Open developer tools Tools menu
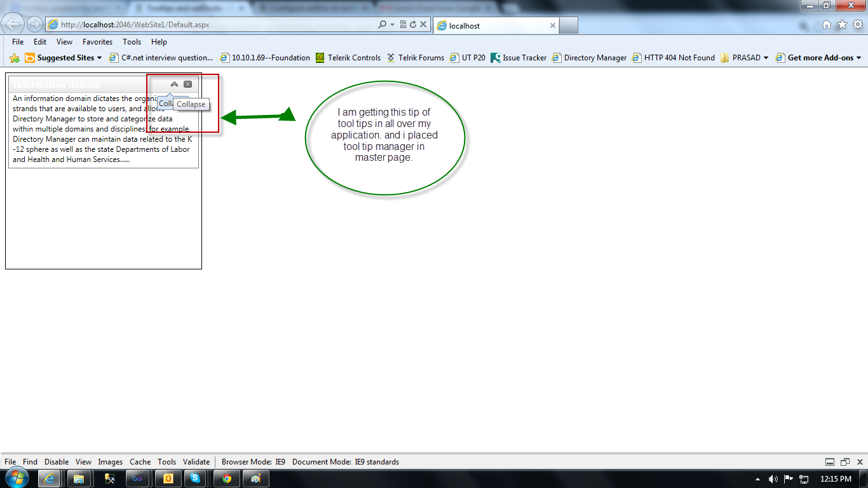This screenshot has height=488, width=868. [x=167, y=462]
